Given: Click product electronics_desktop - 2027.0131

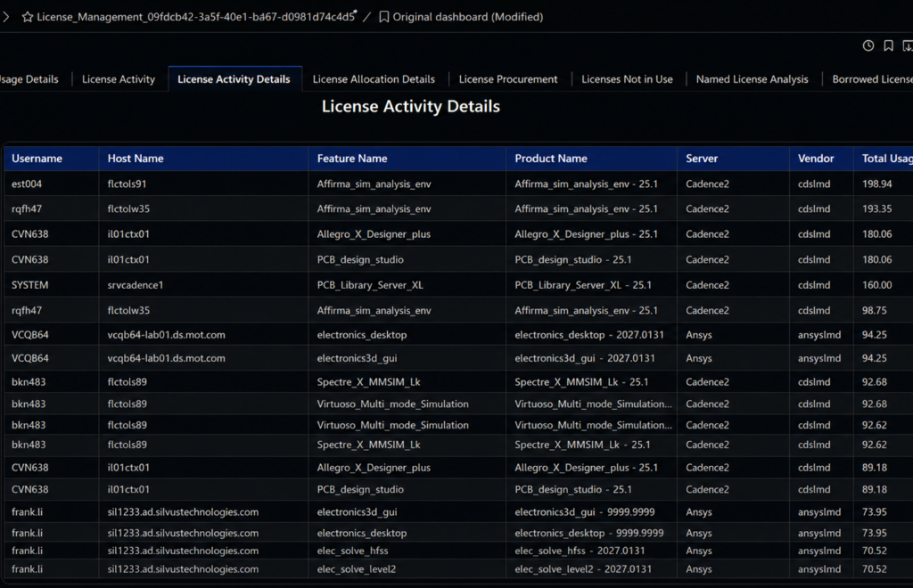Looking at the screenshot, I should pos(589,335).
